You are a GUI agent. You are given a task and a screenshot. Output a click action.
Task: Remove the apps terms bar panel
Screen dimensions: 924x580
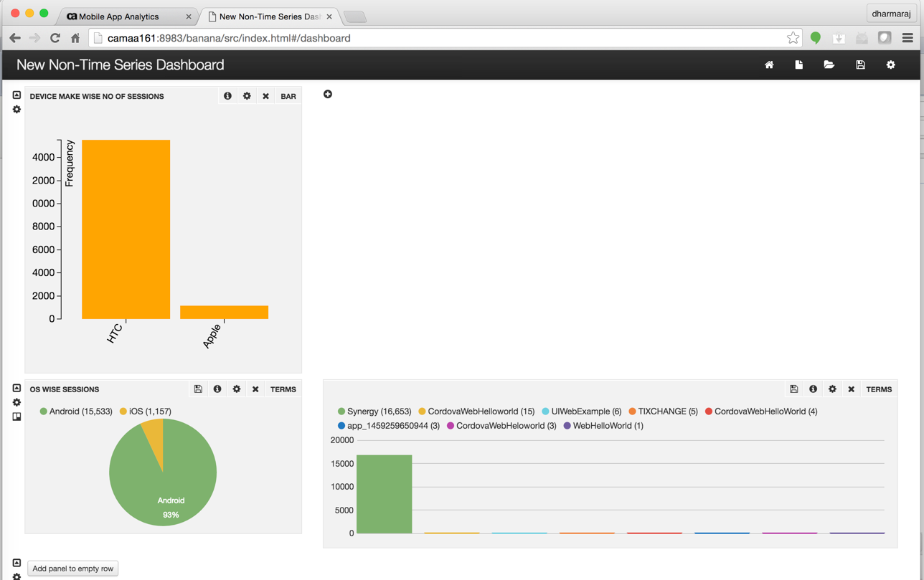pyautogui.click(x=852, y=389)
